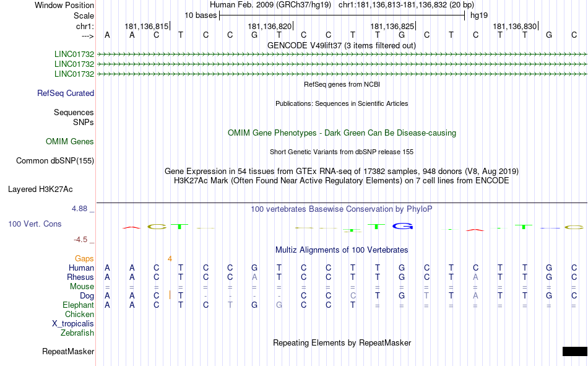Screen dimensions: 588x366
Task: Click Multiz Alignments of 100 Vertebrates title
Action: coord(342,250)
